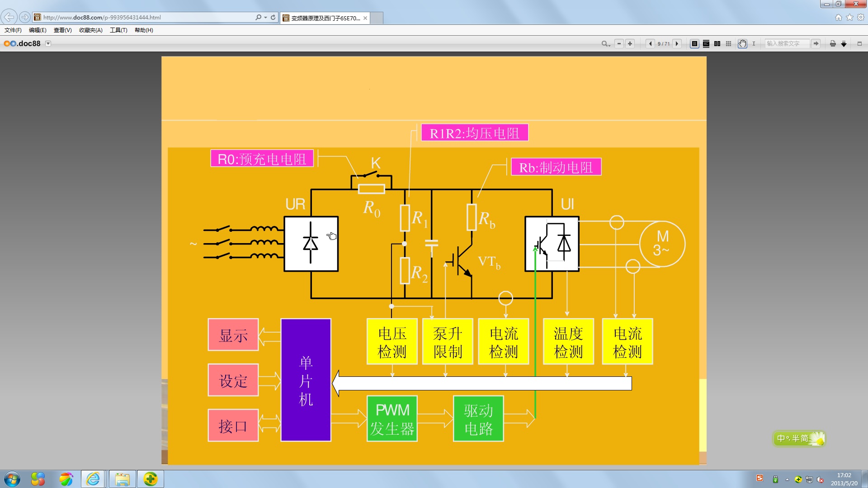The image size is (868, 488).
Task: Expand the doc88 logo dropdown arrow
Action: click(48, 44)
